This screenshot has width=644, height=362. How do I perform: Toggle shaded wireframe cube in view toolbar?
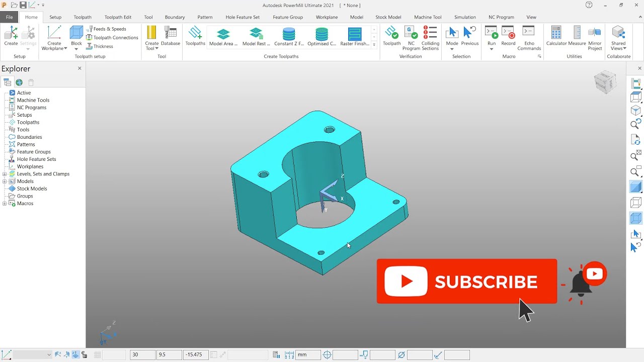pyautogui.click(x=636, y=218)
